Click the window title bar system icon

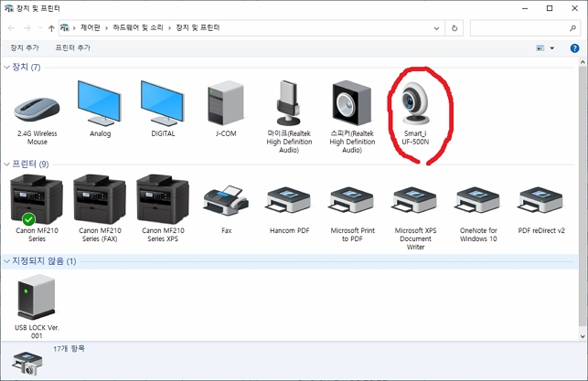(x=8, y=8)
